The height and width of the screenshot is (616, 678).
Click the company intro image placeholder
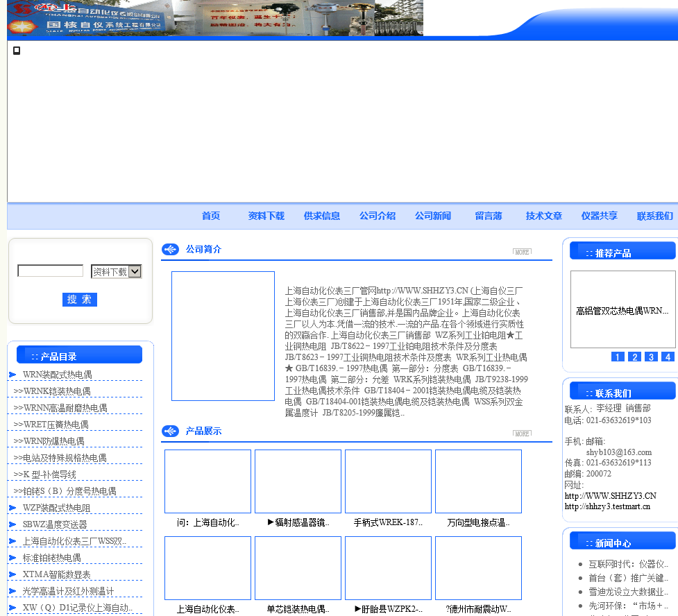223,336
